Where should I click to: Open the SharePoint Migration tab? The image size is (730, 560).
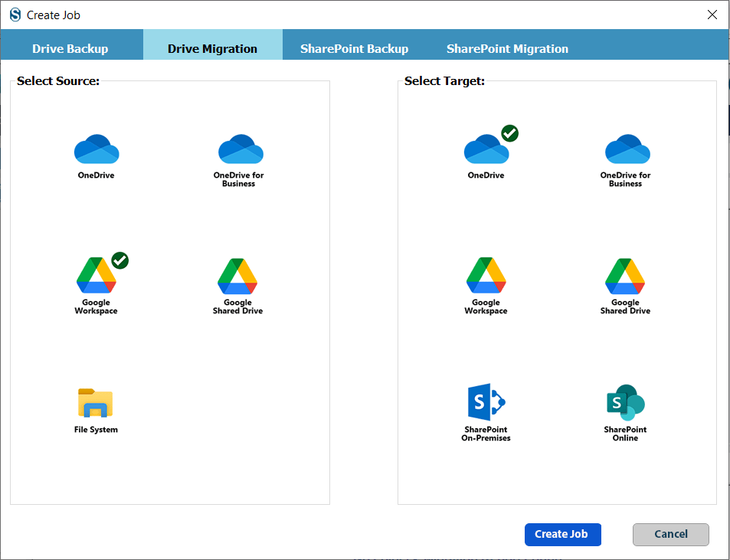coord(507,48)
